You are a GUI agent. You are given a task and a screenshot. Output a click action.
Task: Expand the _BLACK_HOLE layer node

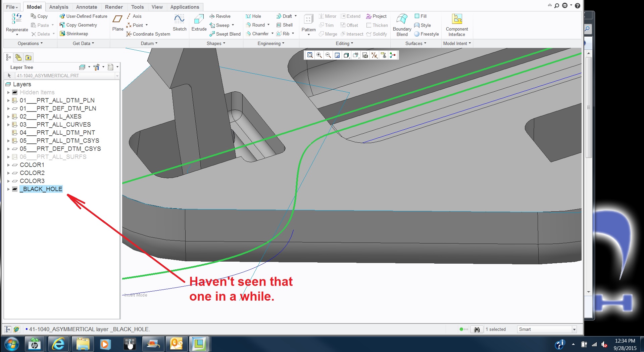click(8, 189)
